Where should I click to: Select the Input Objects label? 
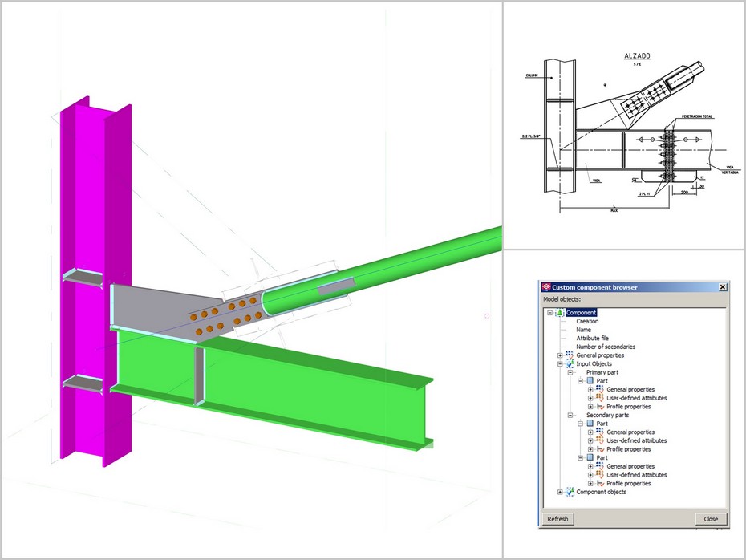594,364
